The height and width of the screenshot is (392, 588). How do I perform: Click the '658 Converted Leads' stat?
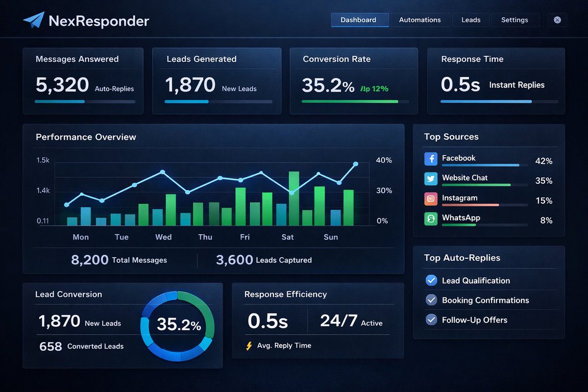[x=81, y=346]
